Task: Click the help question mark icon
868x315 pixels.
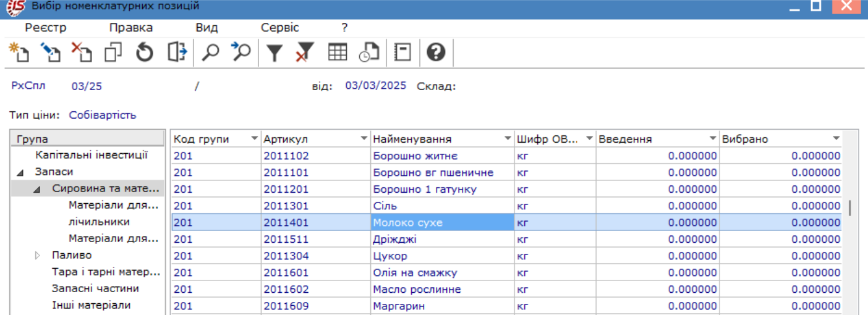Action: click(x=436, y=52)
